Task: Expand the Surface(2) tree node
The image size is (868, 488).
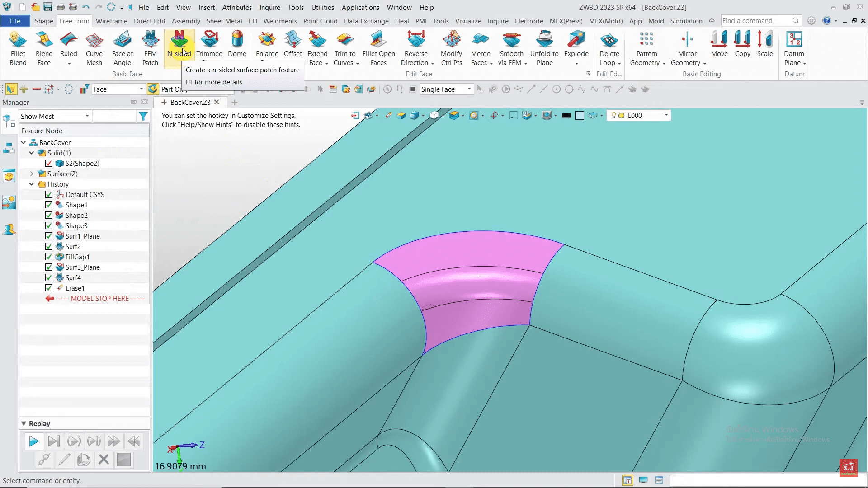Action: (32, 174)
